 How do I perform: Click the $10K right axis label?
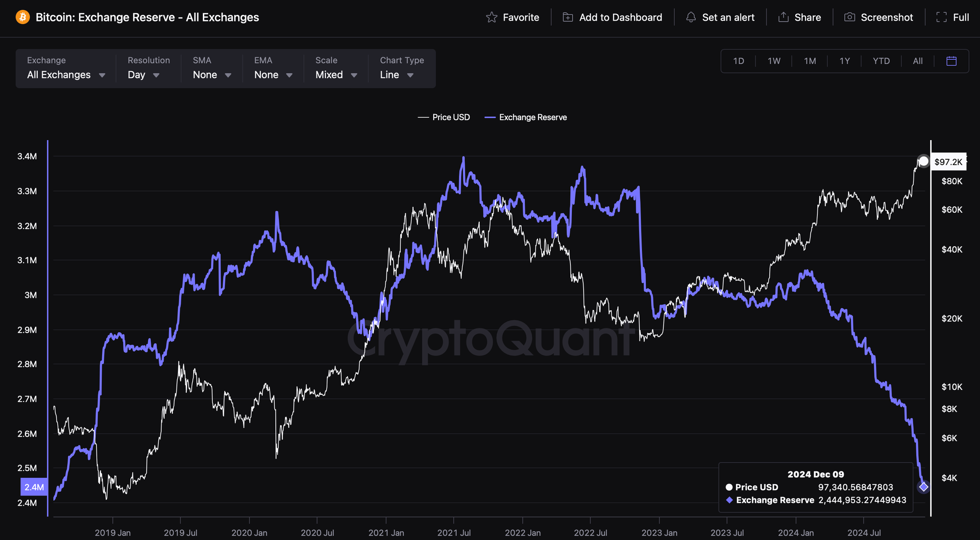click(952, 387)
